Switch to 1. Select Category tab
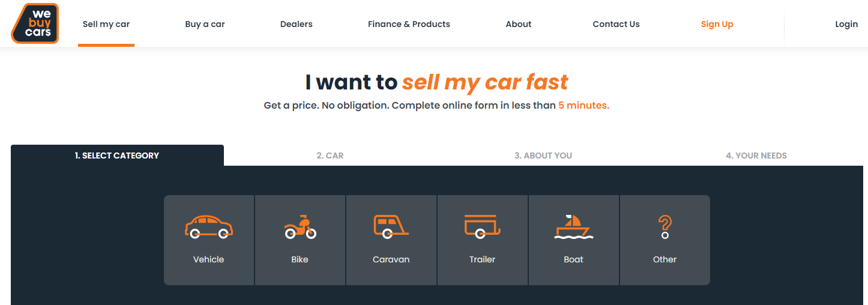 (x=117, y=155)
